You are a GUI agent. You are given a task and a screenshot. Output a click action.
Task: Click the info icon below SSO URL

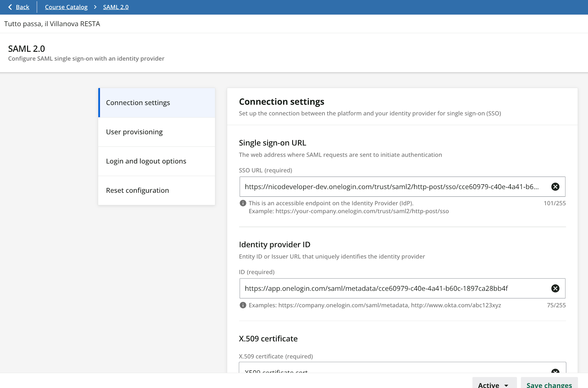point(243,203)
